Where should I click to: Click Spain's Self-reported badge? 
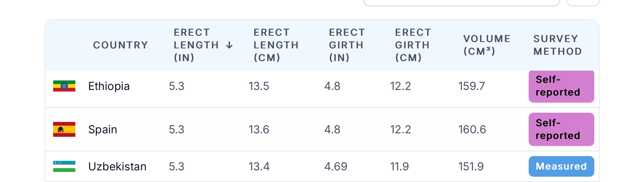(x=561, y=129)
